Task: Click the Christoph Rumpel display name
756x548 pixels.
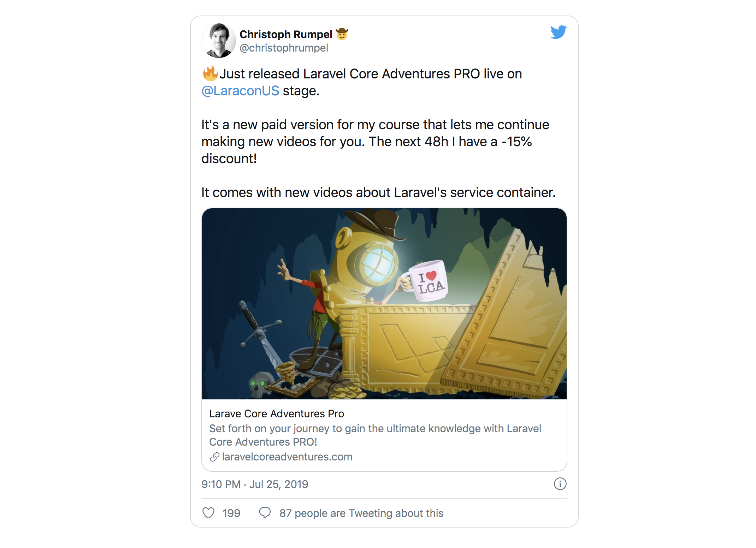Action: (x=286, y=34)
